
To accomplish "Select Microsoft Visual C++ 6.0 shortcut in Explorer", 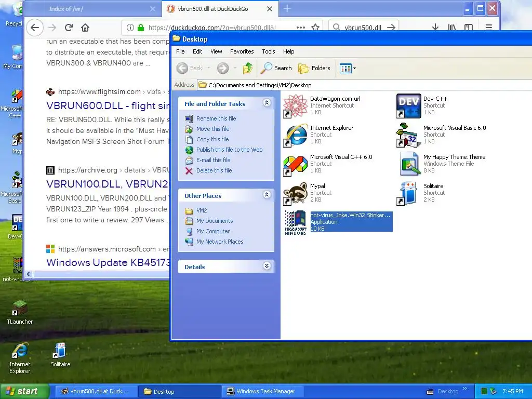I will (x=296, y=165).
